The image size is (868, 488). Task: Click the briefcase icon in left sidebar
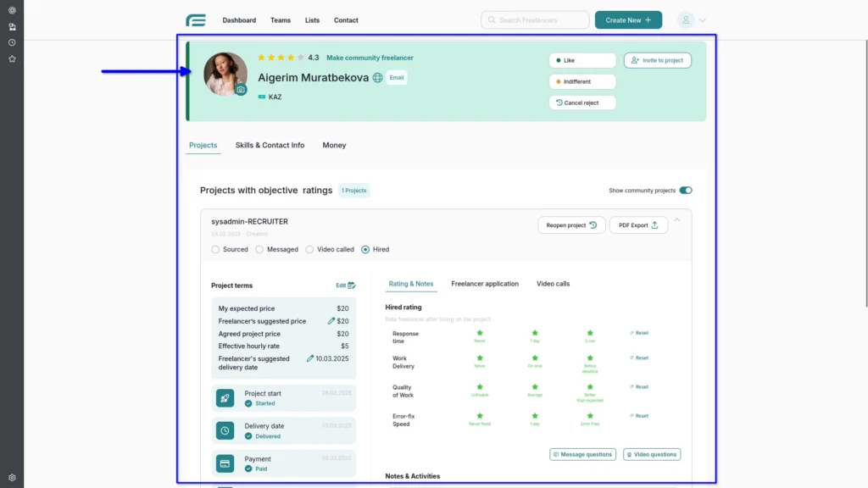(12, 26)
